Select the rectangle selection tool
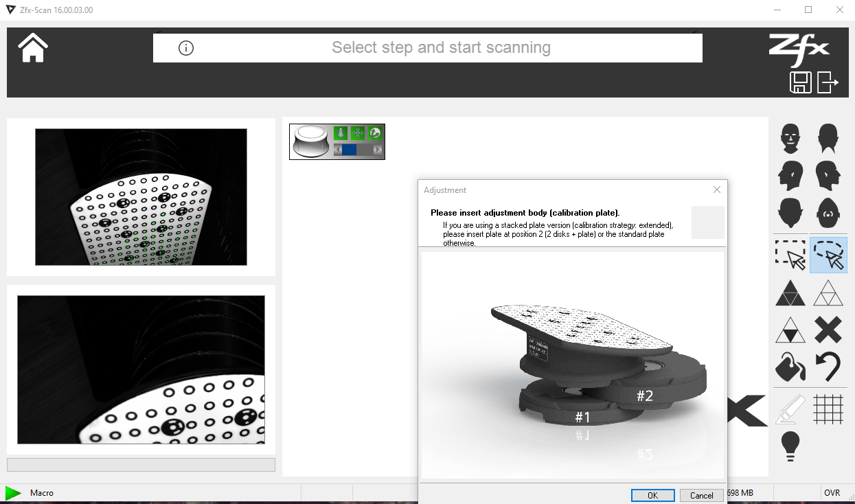Screen dimensions: 855x504 tap(790, 255)
